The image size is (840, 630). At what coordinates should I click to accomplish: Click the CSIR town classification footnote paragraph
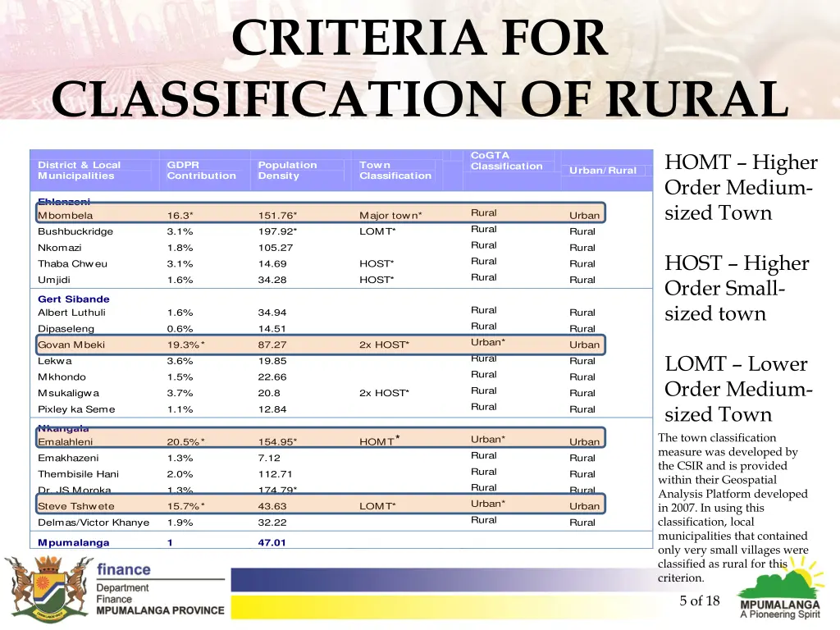coord(733,507)
